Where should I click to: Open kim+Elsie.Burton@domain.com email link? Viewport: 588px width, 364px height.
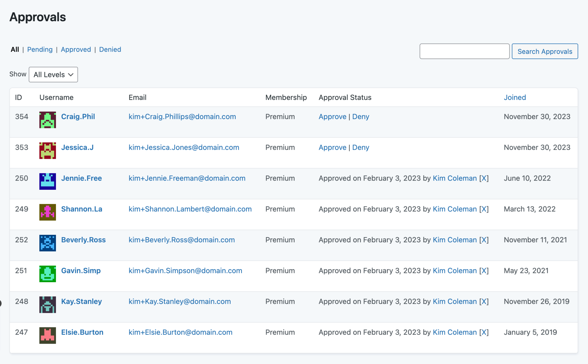pyautogui.click(x=180, y=332)
